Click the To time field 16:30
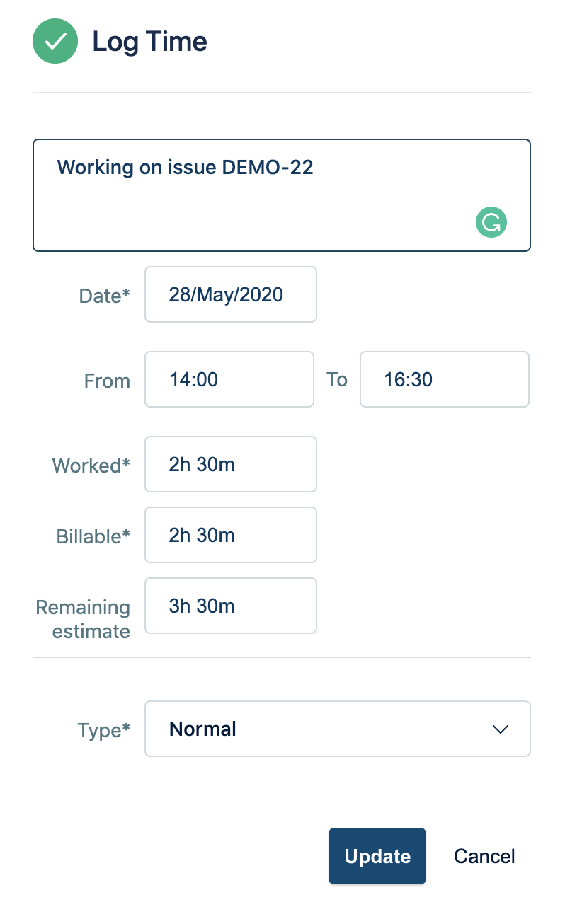 pos(444,379)
